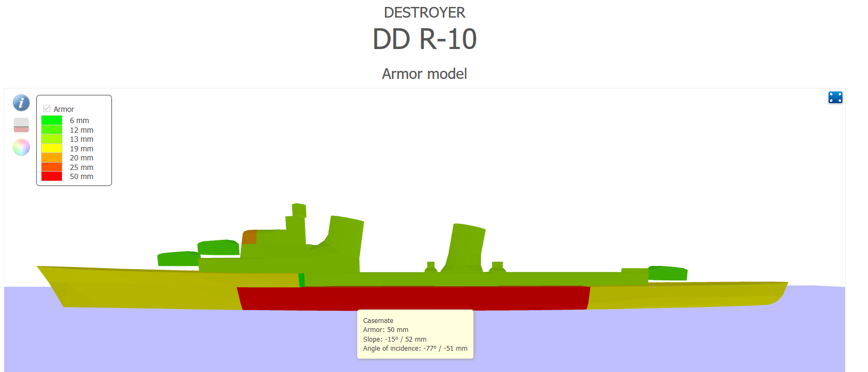Toggle the waterline cross-section icon
Viewport: 868px width, 372px height.
pyautogui.click(x=21, y=125)
